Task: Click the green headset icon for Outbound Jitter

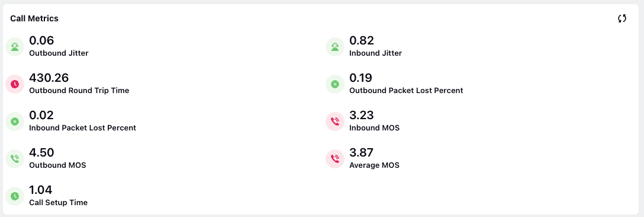Action: click(x=15, y=46)
